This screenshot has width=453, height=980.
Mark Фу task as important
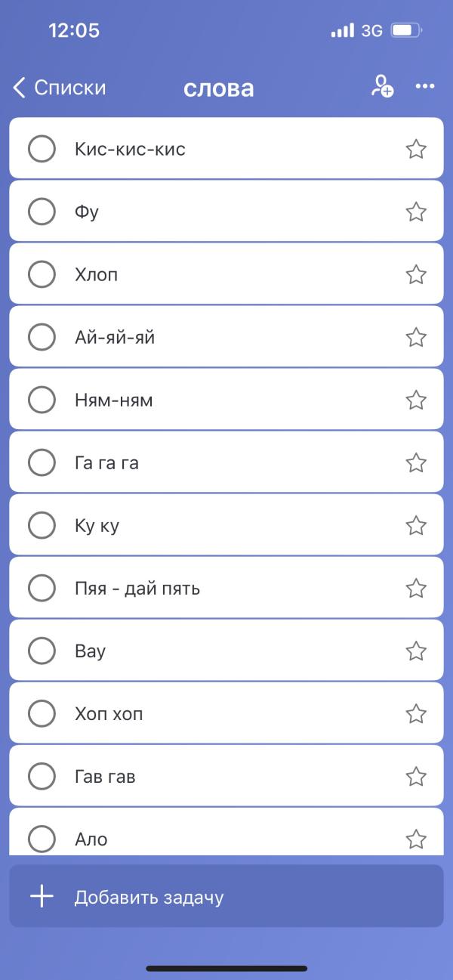[416, 212]
